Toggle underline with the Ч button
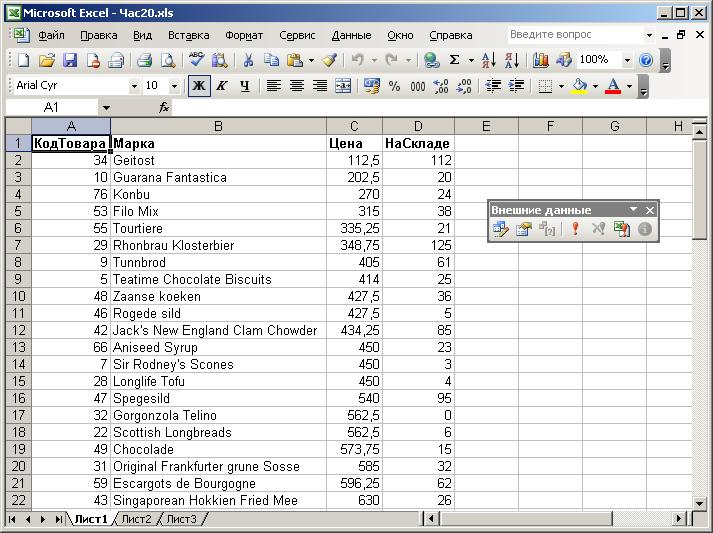 point(245,86)
